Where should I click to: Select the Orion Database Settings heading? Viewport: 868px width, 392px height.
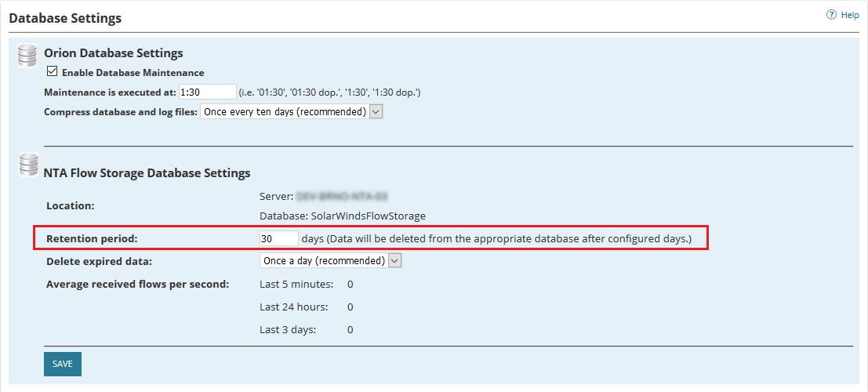pos(114,53)
